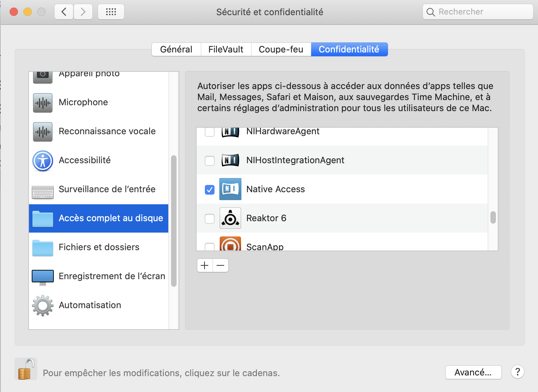Show all preferences with the grid icon
Screen dimensions: 538x392
tap(111, 12)
